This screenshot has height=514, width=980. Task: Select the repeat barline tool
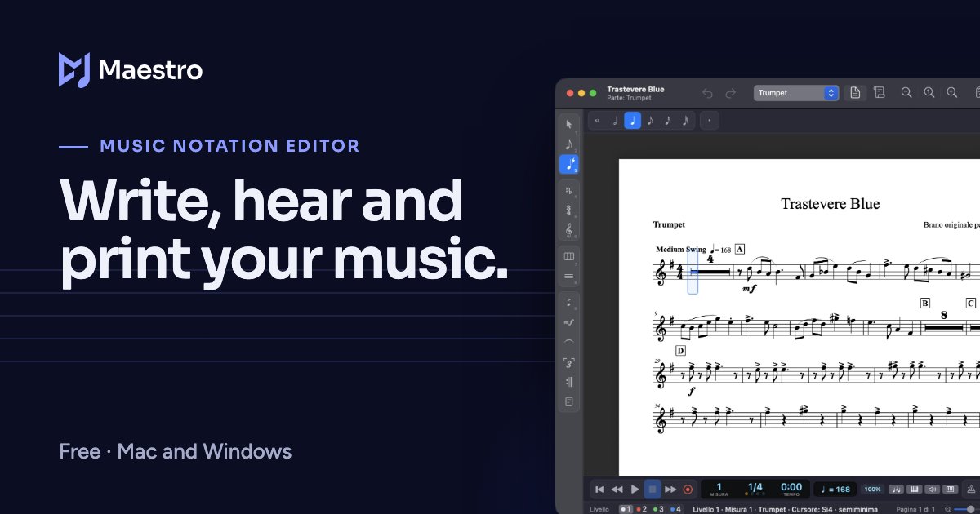pyautogui.click(x=569, y=382)
